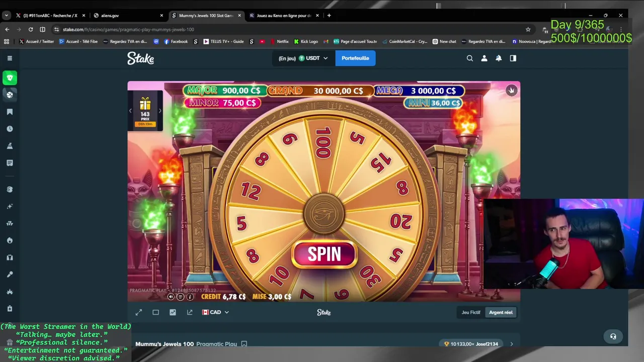Select the green Casino sidebar icon
The image size is (644, 362).
[x=10, y=78]
